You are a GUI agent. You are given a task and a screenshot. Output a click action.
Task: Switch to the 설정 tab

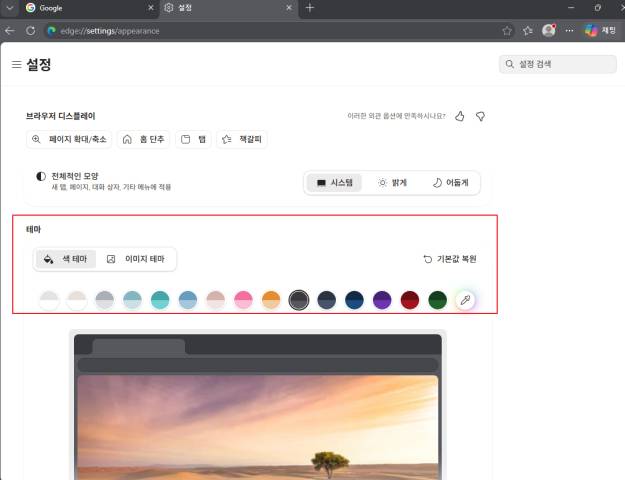click(229, 8)
